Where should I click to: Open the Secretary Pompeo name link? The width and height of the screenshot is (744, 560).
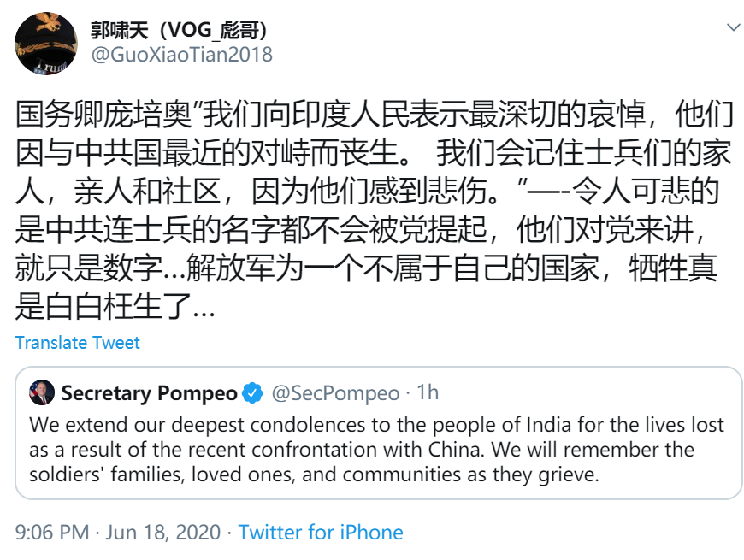149,393
